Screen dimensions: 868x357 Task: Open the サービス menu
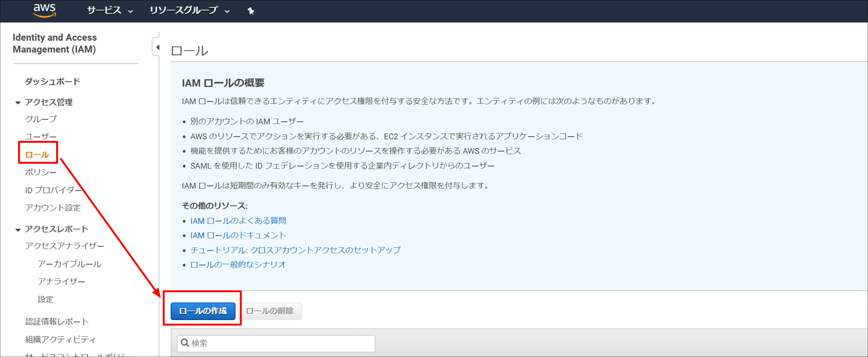[110, 10]
